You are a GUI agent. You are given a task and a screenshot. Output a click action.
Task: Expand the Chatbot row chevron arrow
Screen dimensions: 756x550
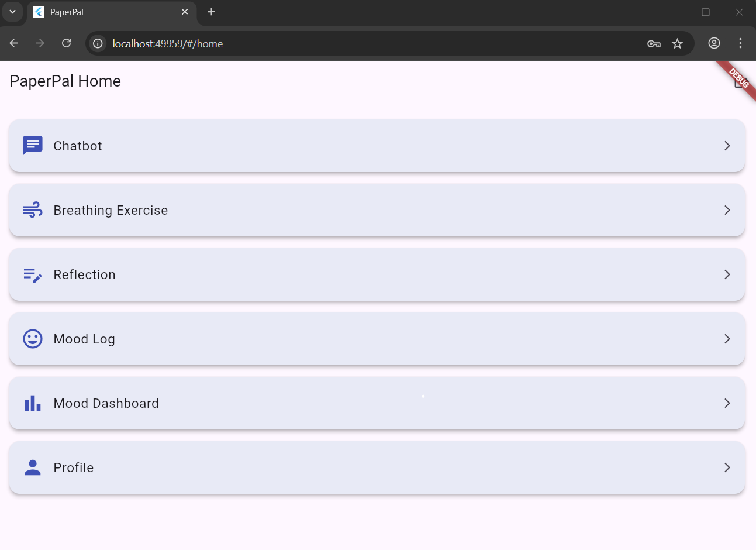727,146
